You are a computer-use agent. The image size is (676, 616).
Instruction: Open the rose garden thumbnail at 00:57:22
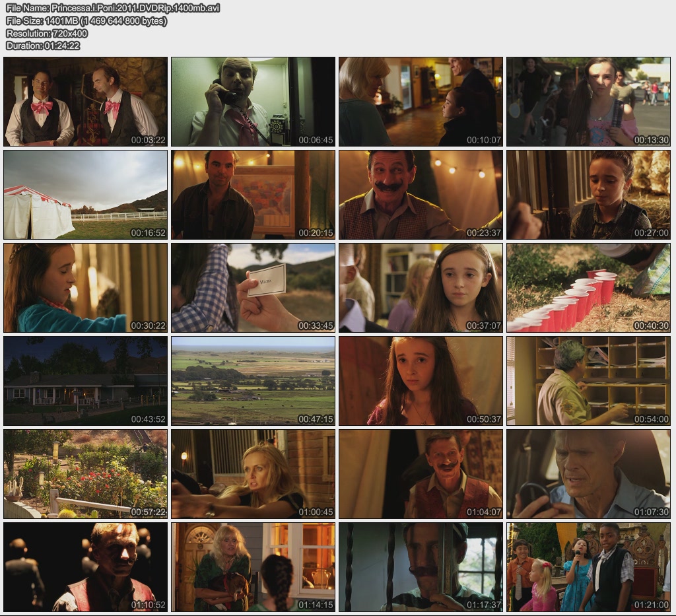click(x=86, y=474)
